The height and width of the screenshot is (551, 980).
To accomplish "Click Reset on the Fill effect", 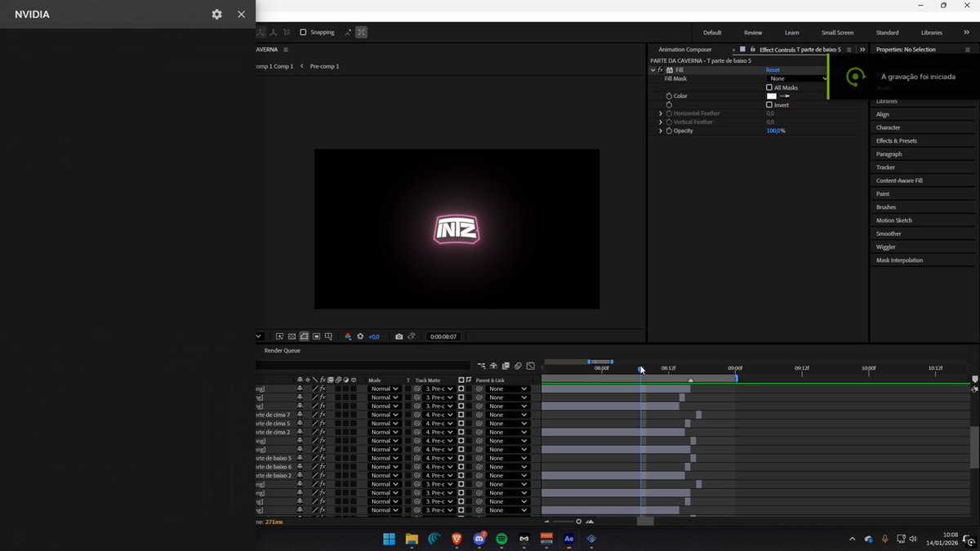I will pyautogui.click(x=773, y=70).
